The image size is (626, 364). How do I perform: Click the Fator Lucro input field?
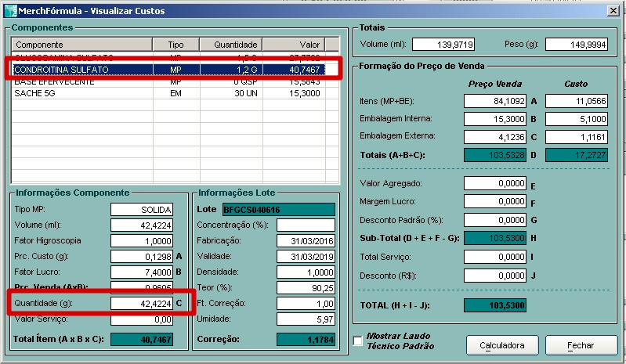[141, 272]
